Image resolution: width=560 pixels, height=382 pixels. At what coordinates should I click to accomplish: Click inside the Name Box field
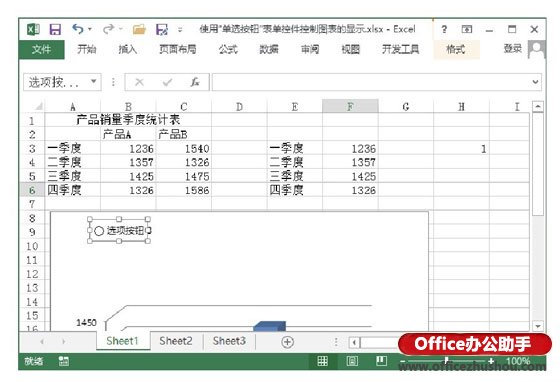click(56, 82)
